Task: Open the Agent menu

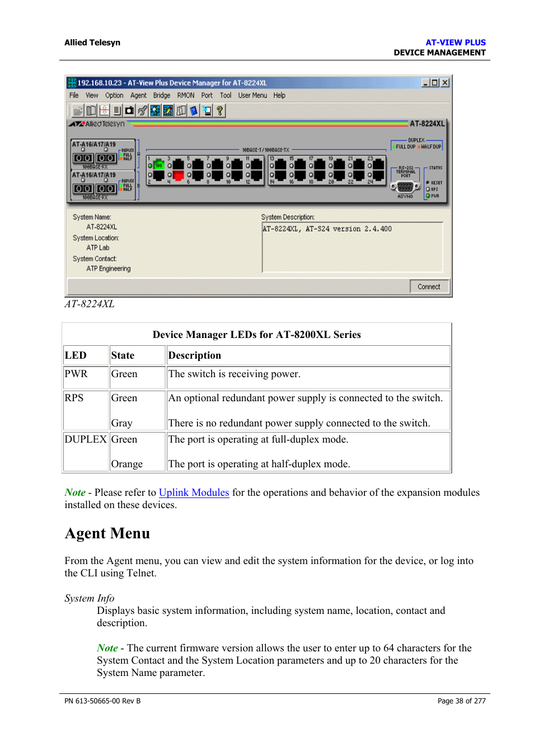Action: click(x=138, y=96)
